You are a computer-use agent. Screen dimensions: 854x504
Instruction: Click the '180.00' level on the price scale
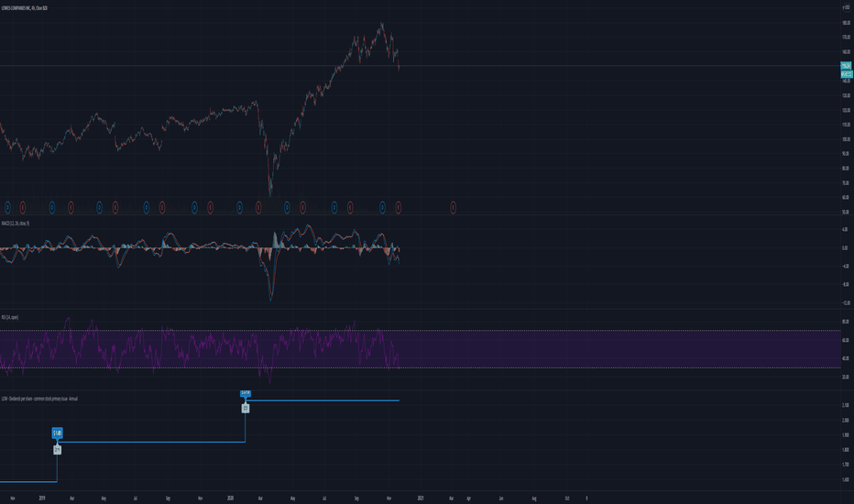(846, 23)
